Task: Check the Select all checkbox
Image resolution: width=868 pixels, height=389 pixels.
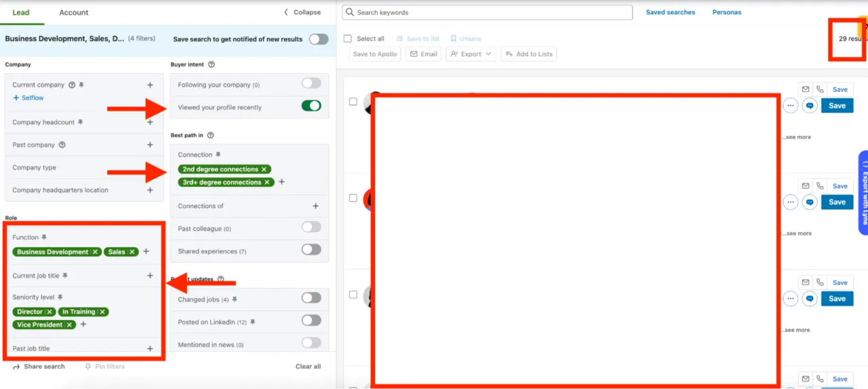Action: [348, 39]
